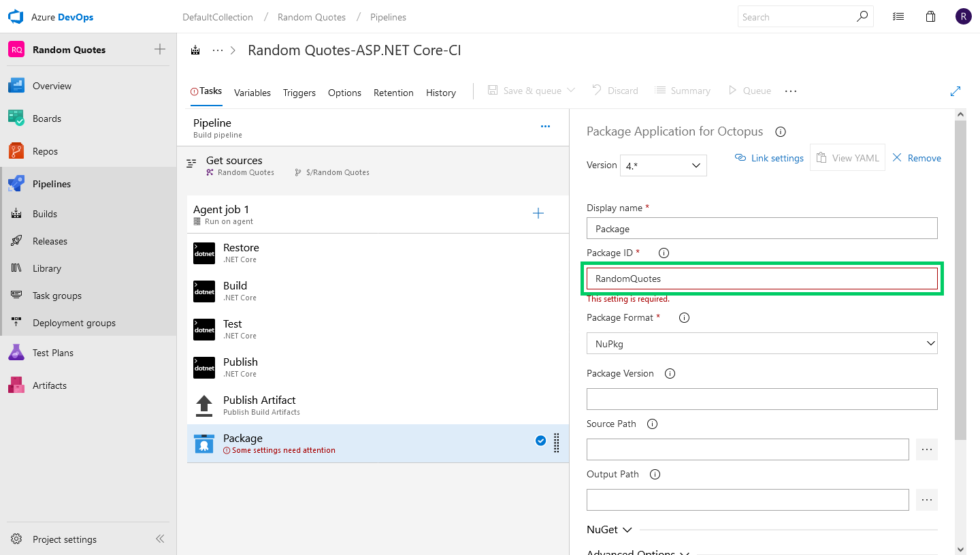Click the Package task drag handle
This screenshot has height=555, width=980.
click(557, 443)
